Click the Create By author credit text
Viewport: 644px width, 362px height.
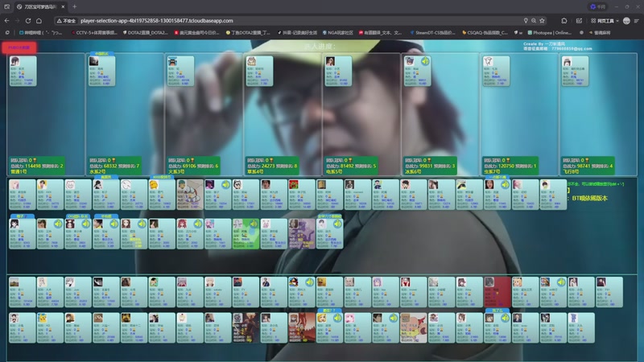544,44
